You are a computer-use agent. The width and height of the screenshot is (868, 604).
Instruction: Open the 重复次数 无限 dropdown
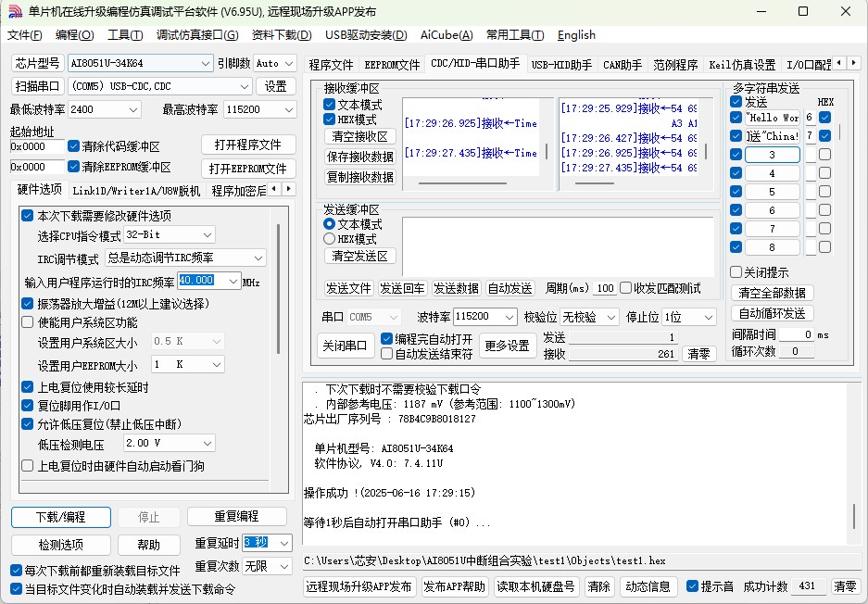284,566
